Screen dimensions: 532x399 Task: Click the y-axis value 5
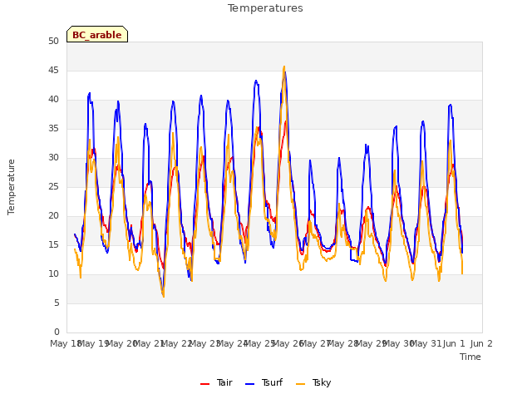pos(57,303)
